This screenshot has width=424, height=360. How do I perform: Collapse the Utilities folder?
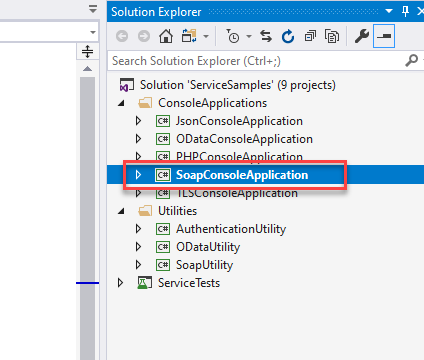click(121, 211)
